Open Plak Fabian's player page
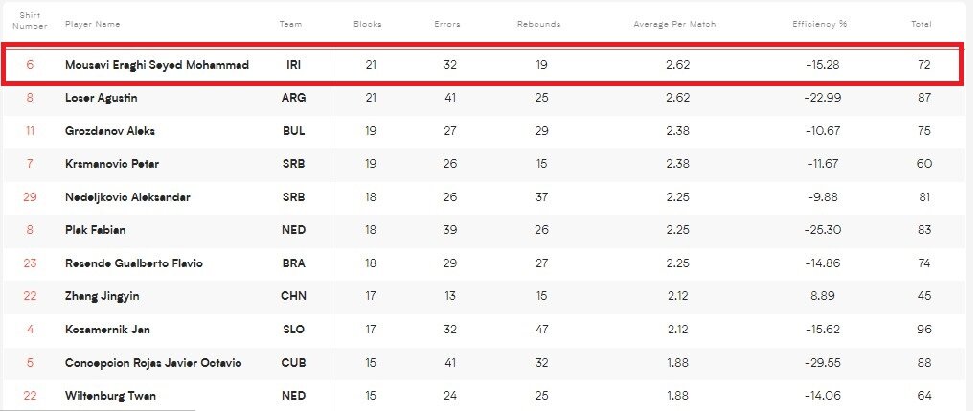Viewport: 980px width, 411px height. click(96, 230)
